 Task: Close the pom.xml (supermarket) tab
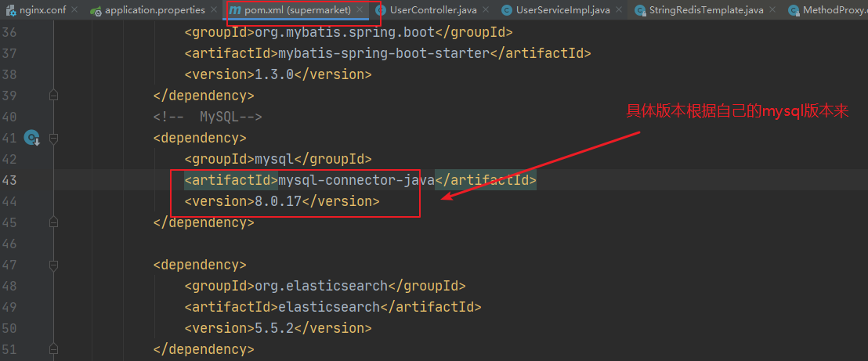tap(360, 10)
